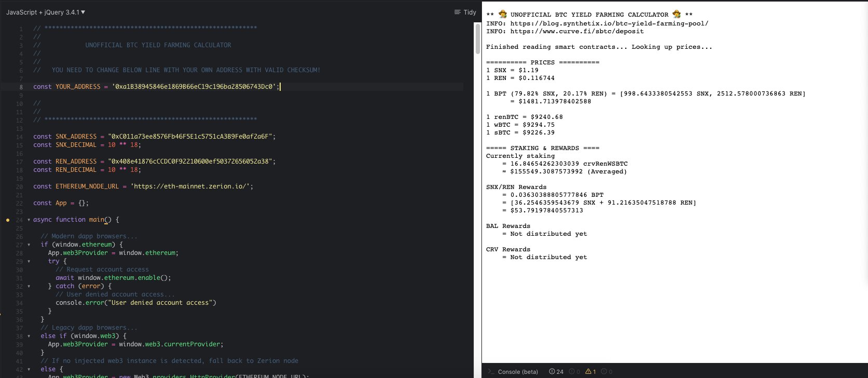Click the '$155549.3087573992 (Averaged)' line
This screenshot has height=378, width=868.
[x=564, y=171]
